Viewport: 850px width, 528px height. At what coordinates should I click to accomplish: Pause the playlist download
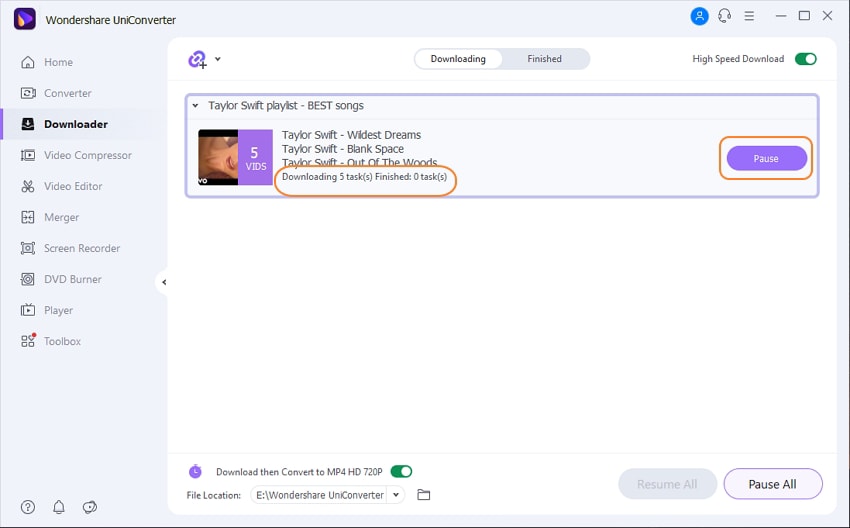pos(766,158)
